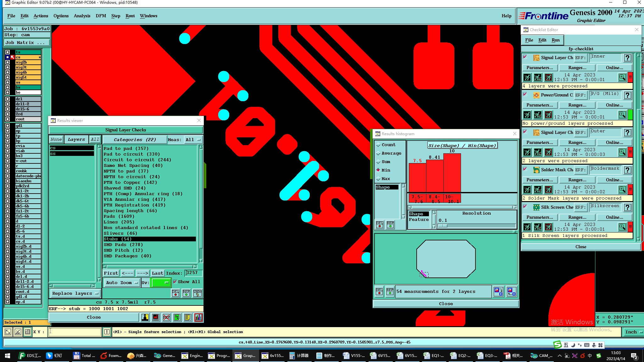Select the Max radio option
The width and height of the screenshot is (644, 362).
point(378,179)
